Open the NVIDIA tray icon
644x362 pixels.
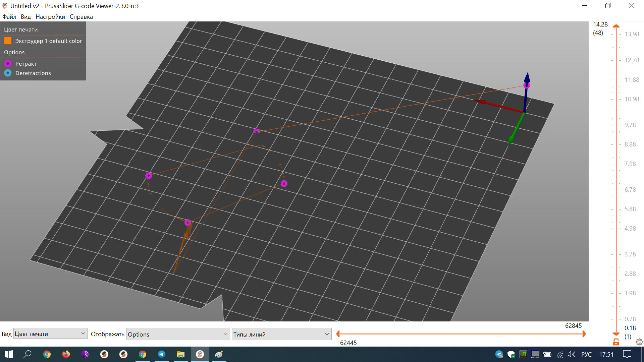click(523, 354)
